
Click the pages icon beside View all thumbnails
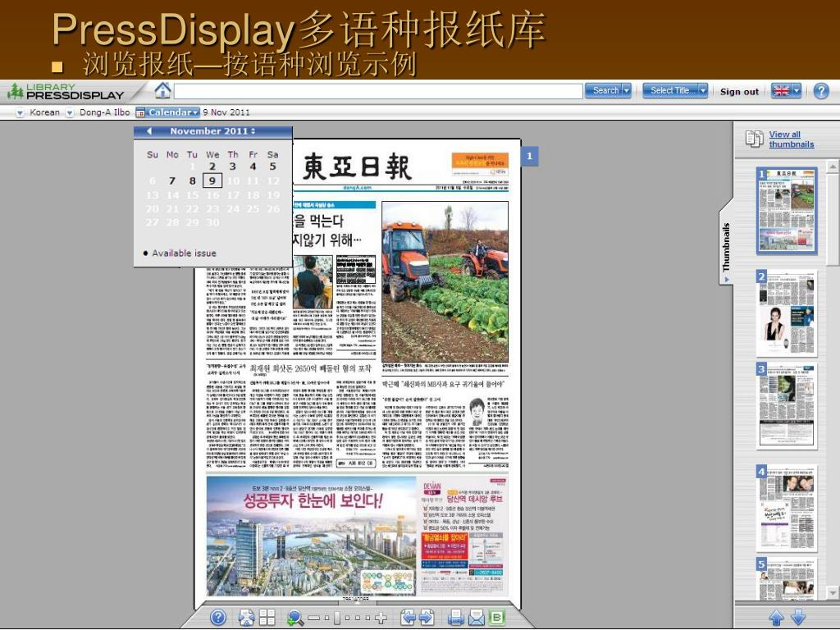tap(755, 139)
